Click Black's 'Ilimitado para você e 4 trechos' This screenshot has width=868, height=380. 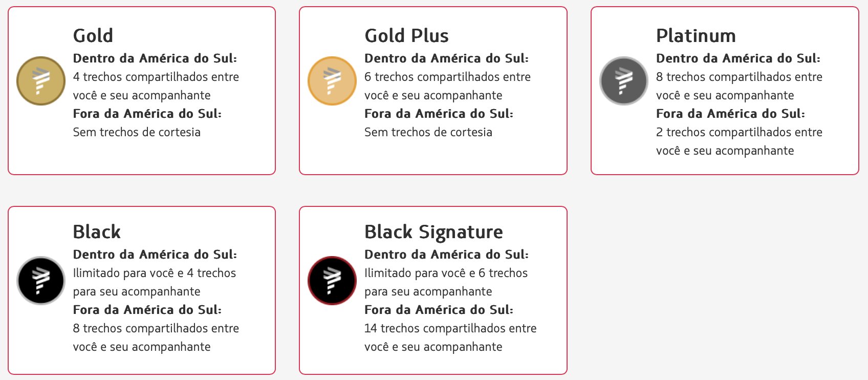pyautogui.click(x=155, y=273)
